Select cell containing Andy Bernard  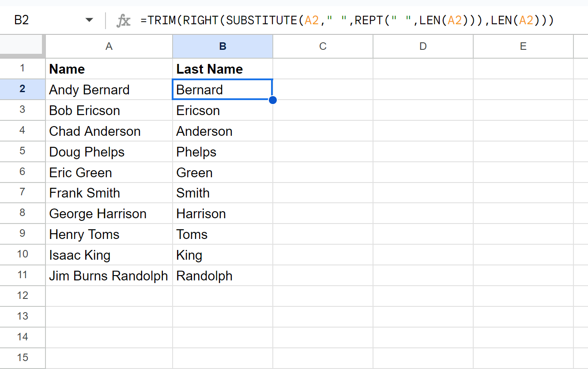[109, 89]
